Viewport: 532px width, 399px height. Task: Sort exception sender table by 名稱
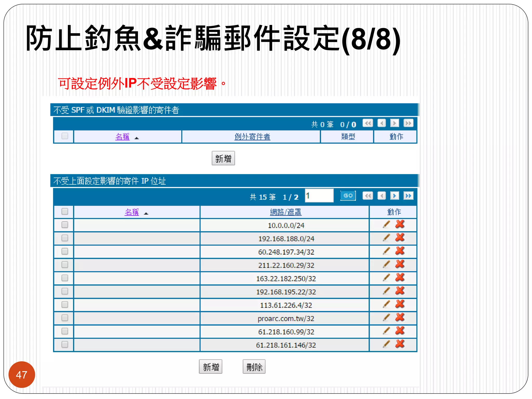point(122,137)
